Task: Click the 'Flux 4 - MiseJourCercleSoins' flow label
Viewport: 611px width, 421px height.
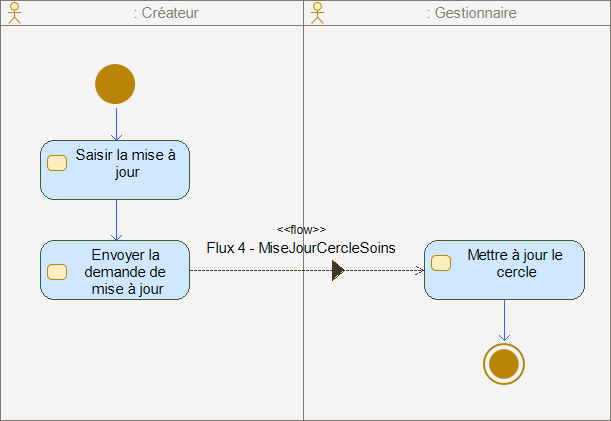Action: [x=301, y=248]
